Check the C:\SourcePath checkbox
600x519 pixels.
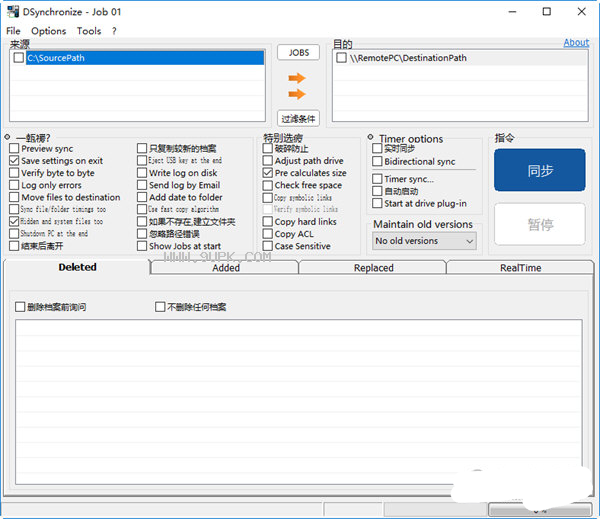[19, 58]
